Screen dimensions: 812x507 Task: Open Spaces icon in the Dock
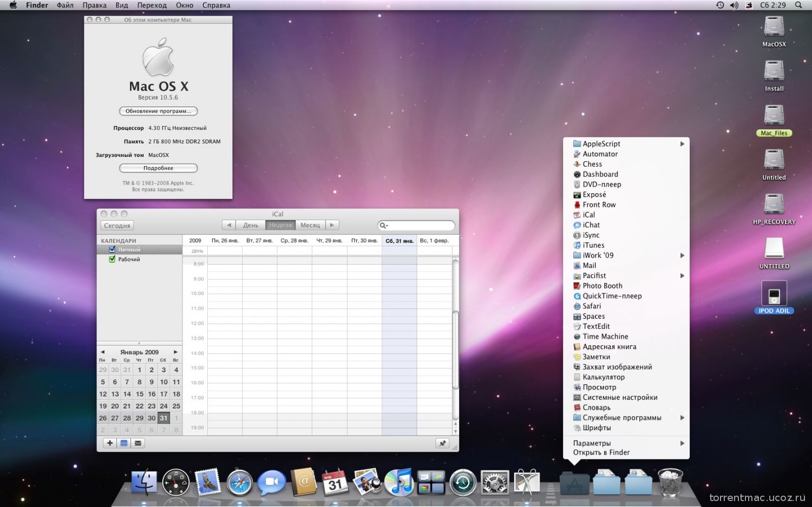[x=431, y=483]
